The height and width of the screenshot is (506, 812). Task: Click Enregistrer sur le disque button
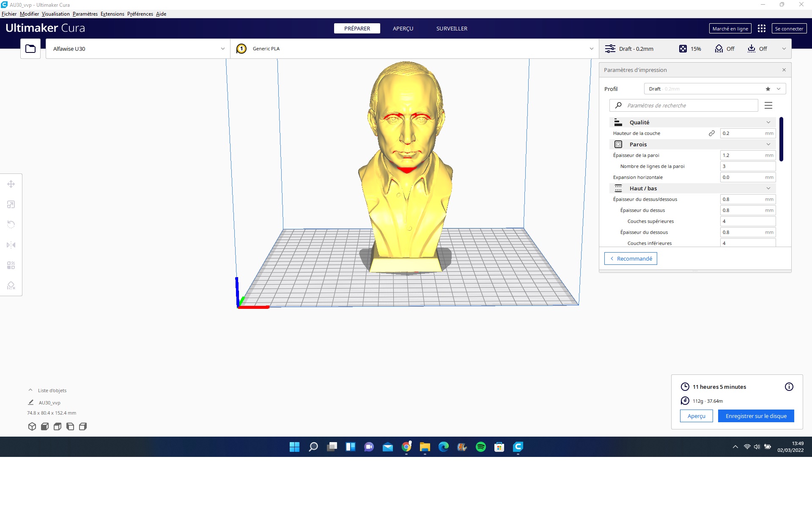756,416
